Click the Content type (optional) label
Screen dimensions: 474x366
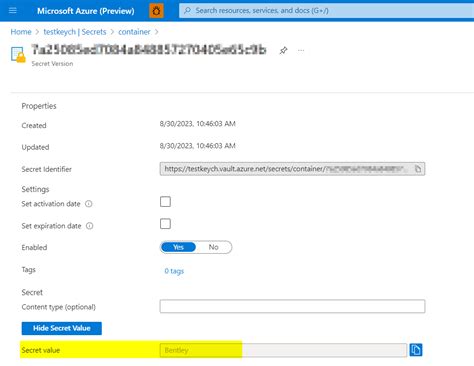(59, 307)
